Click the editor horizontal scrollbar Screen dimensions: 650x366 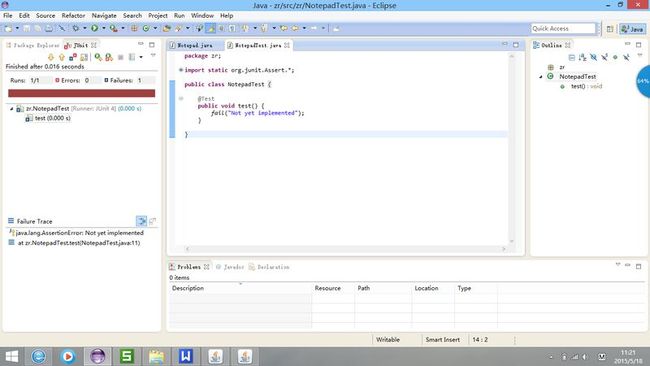point(345,249)
